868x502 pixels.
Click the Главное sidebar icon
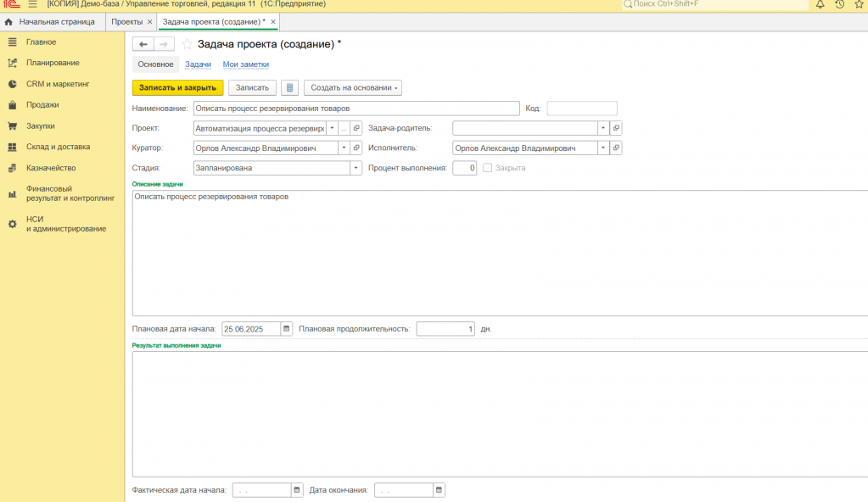pyautogui.click(x=12, y=42)
